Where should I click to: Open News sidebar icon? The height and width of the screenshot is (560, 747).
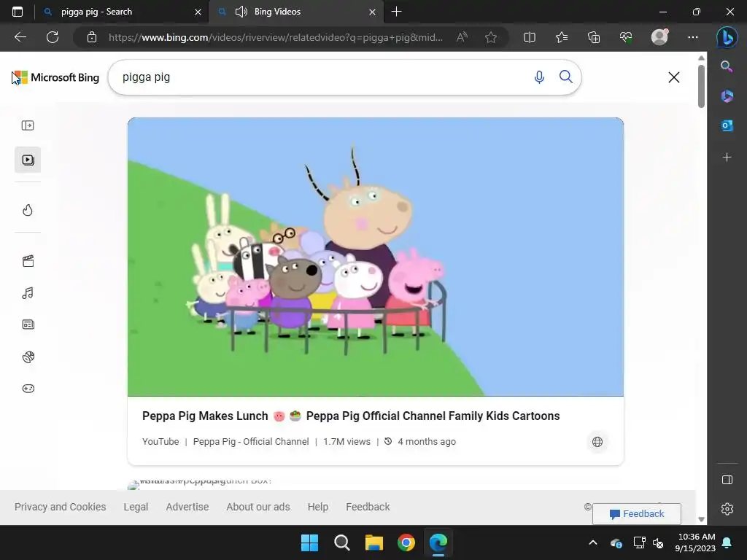coord(28,324)
